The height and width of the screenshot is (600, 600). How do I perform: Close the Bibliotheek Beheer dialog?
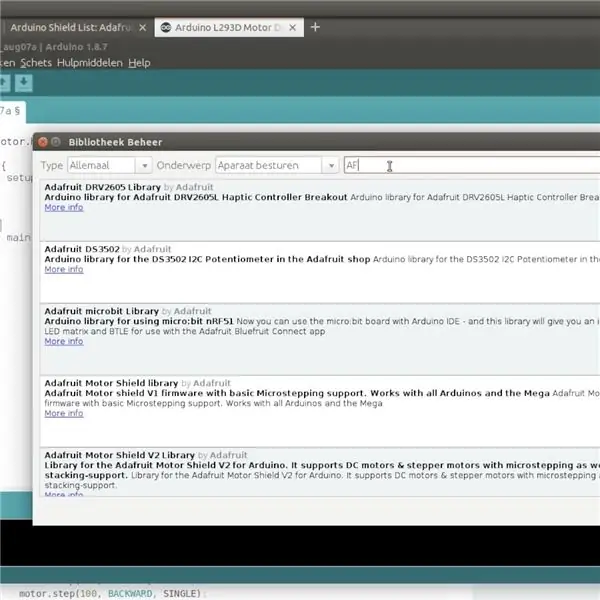(43, 142)
